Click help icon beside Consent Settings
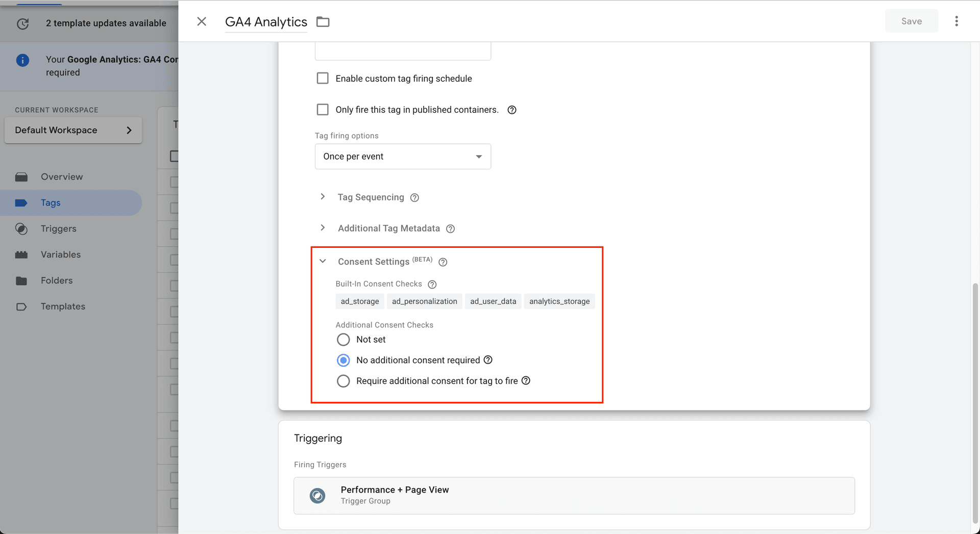Image resolution: width=980 pixels, height=534 pixels. tap(443, 262)
